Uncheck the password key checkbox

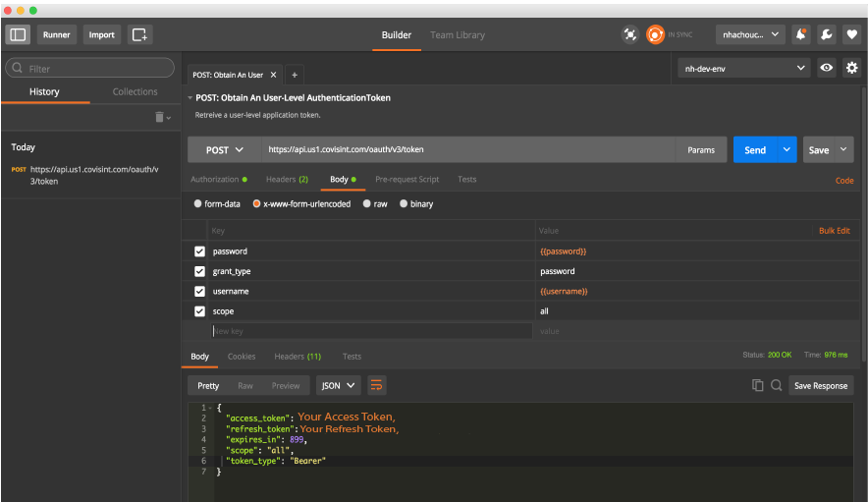click(200, 251)
